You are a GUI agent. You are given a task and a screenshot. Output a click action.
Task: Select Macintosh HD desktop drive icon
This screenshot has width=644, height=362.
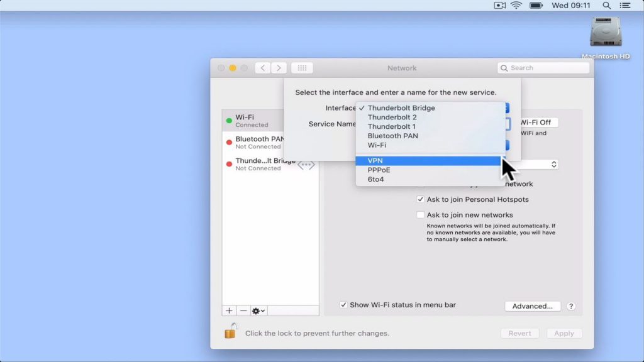(x=606, y=32)
